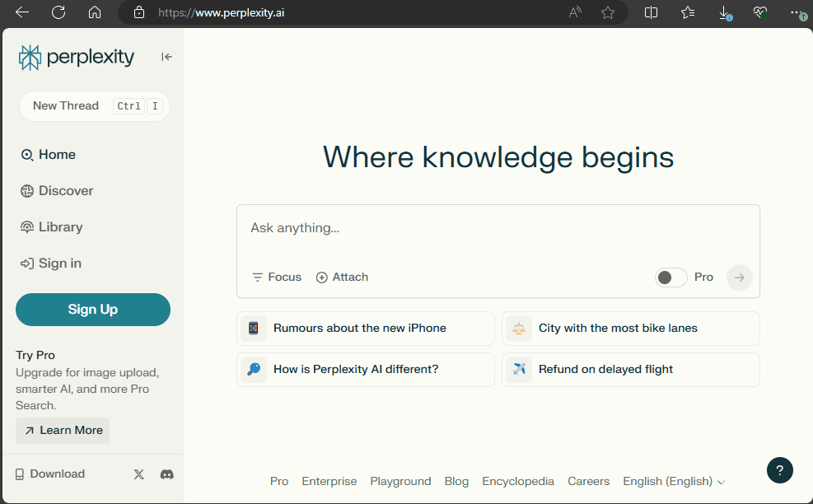The height and width of the screenshot is (504, 813).
Task: Click the Try Pro heading
Action: click(35, 355)
